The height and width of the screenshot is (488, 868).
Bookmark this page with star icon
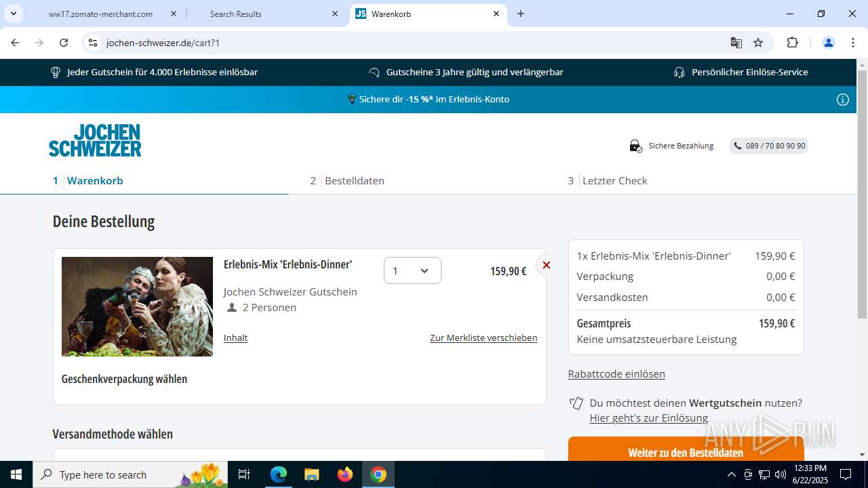[x=758, y=43]
